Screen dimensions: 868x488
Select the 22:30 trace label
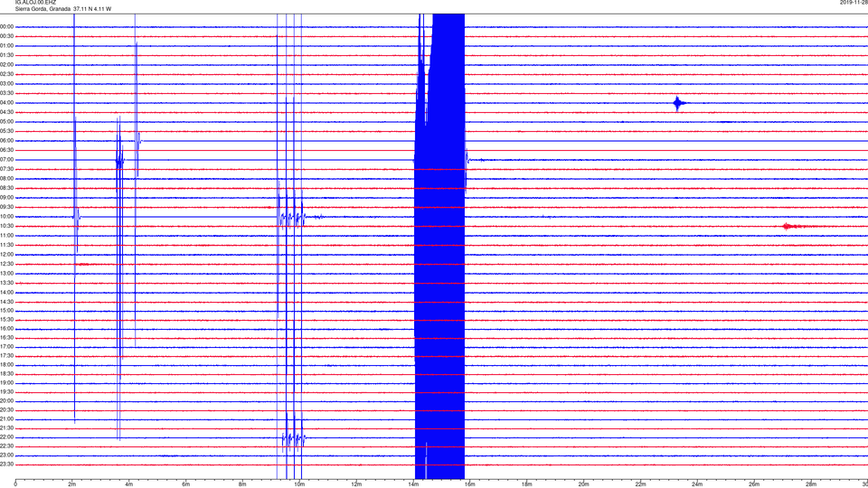(x=6, y=446)
